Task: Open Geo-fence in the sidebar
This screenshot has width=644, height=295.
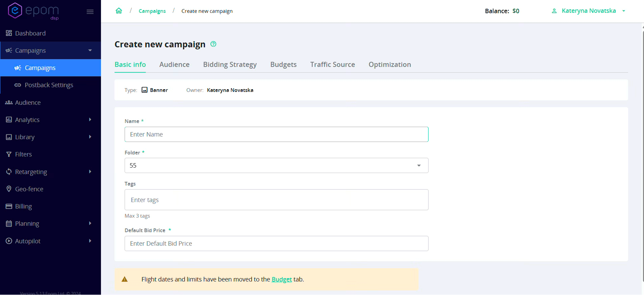Action: click(29, 189)
